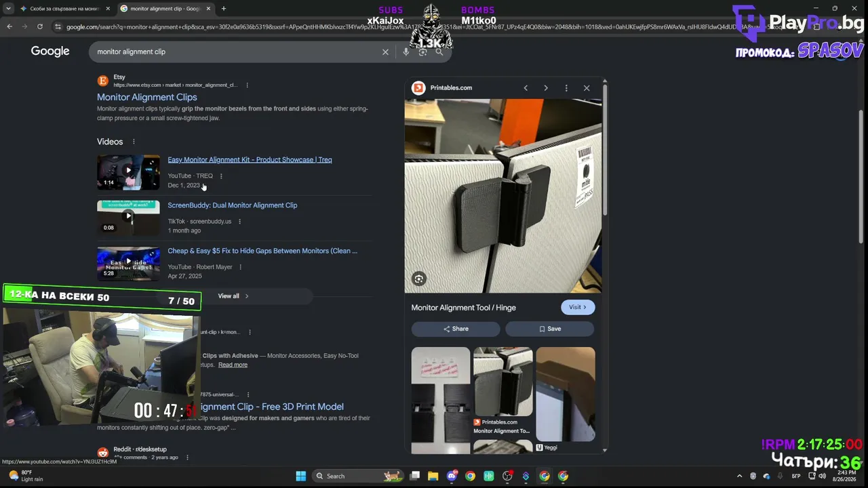Click the Visit button in the preview

tap(578, 307)
